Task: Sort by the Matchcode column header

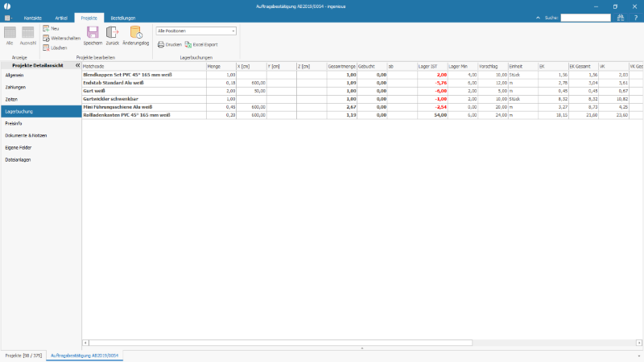Action: (x=144, y=66)
